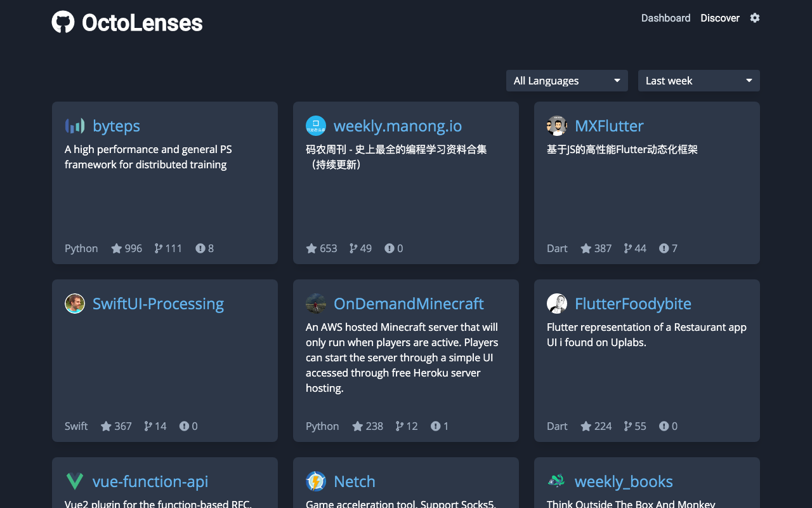The image size is (812, 508).
Task: Click the fork icon on SwiftUI-Processing card
Action: click(x=148, y=426)
